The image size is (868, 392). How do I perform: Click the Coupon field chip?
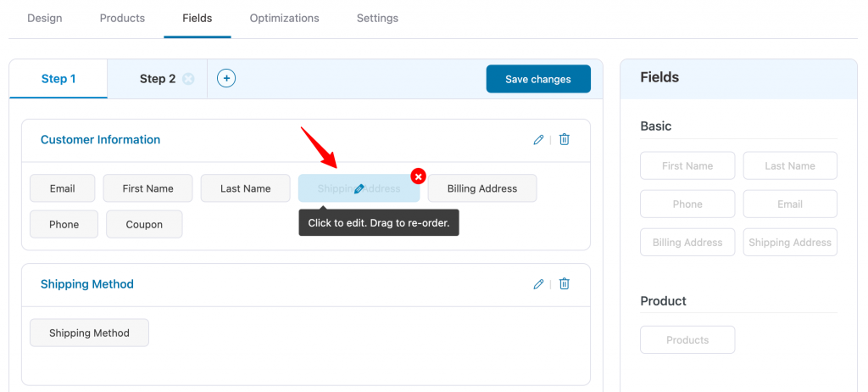click(144, 225)
